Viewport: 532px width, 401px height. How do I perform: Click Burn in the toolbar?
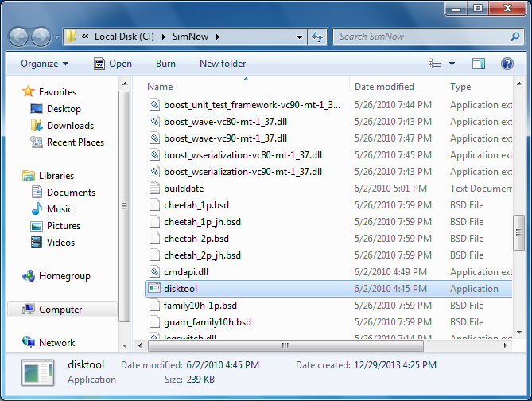tap(165, 64)
